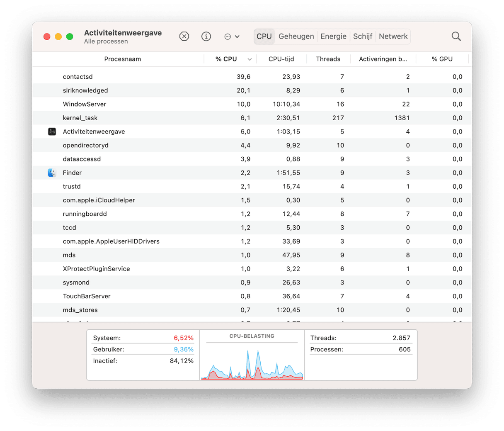Sort by % GPU column header

point(442,59)
